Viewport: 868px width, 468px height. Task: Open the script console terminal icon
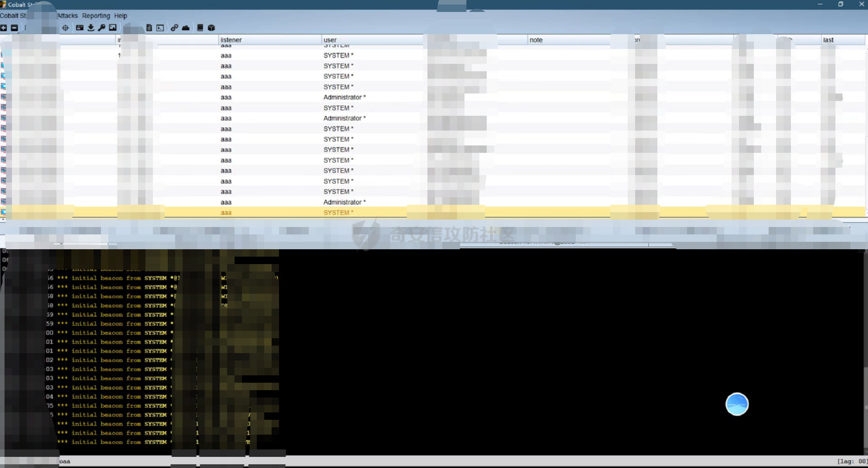(160, 28)
